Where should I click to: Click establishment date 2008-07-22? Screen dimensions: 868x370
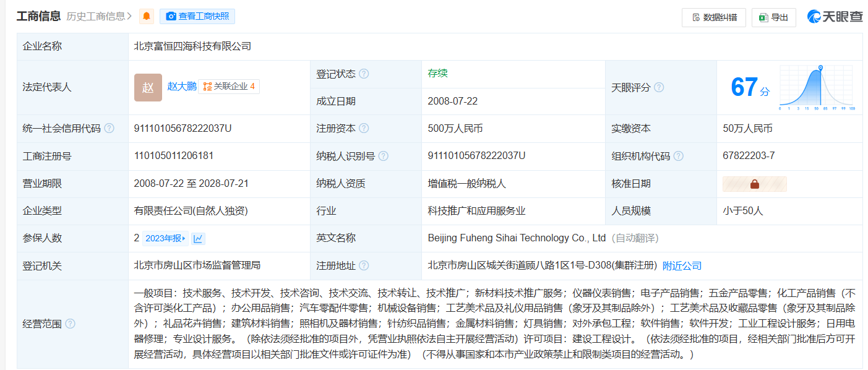coord(452,101)
